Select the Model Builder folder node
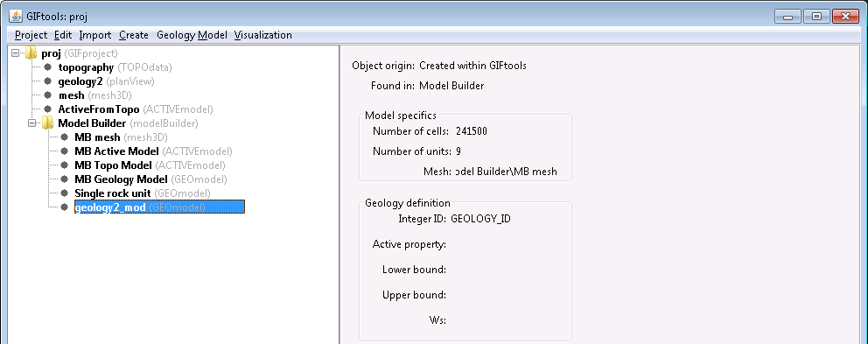Image resolution: width=868 pixels, height=344 pixels. click(128, 123)
